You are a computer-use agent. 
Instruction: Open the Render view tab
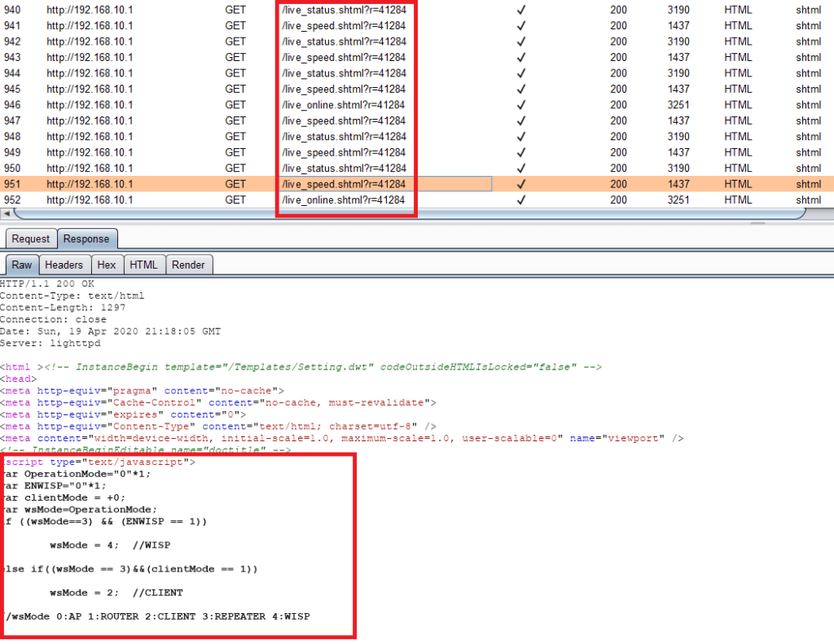[x=188, y=265]
